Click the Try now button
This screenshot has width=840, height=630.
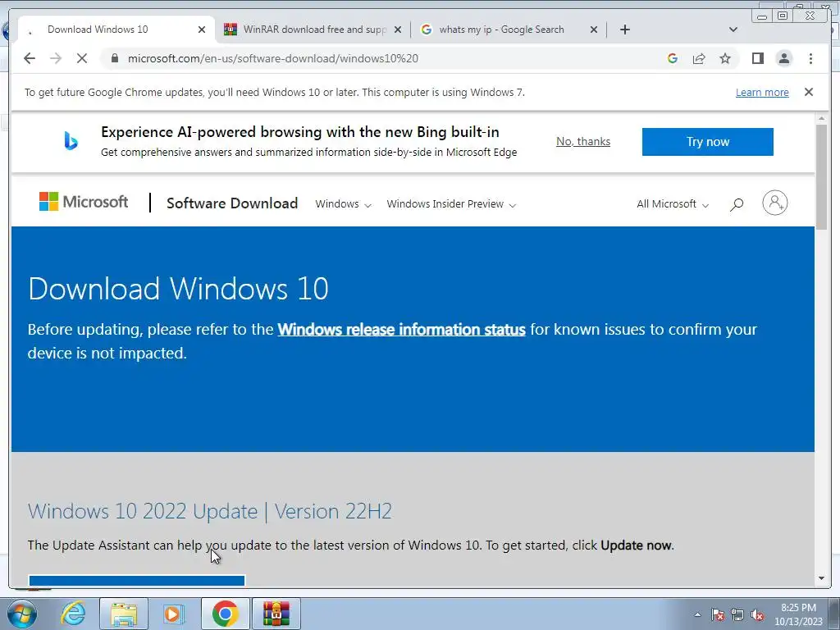[x=707, y=142]
